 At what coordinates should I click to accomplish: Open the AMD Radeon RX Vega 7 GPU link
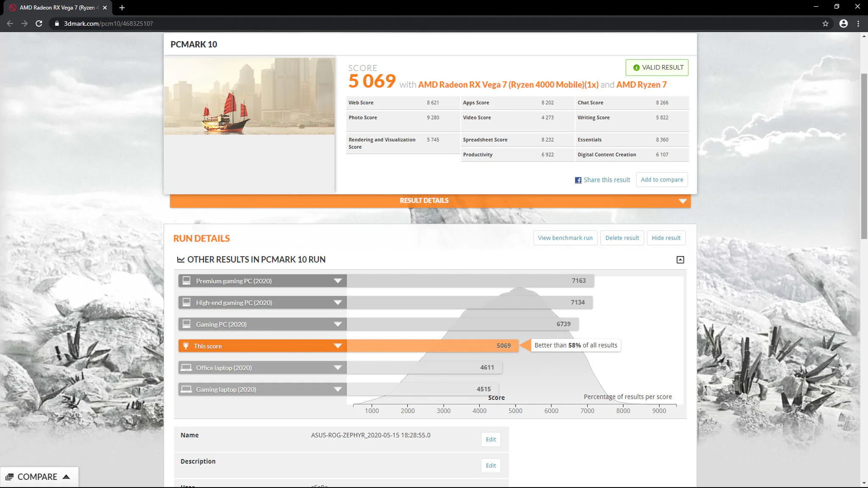tap(508, 85)
